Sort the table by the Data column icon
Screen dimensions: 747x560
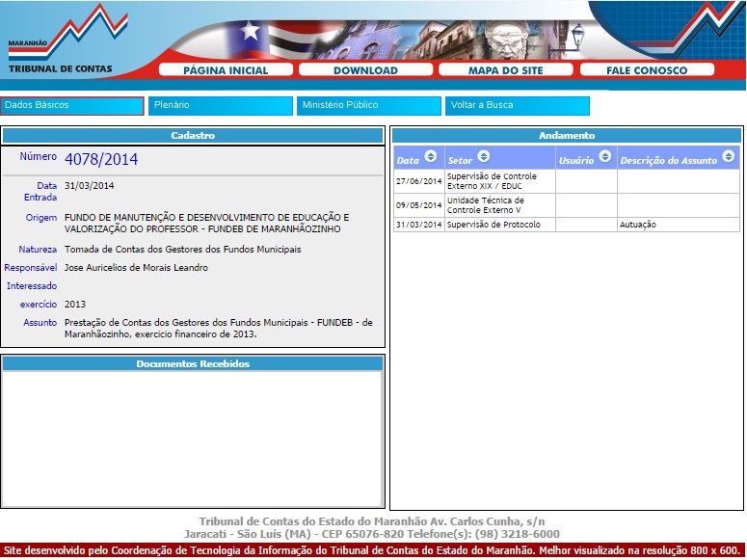coord(430,156)
